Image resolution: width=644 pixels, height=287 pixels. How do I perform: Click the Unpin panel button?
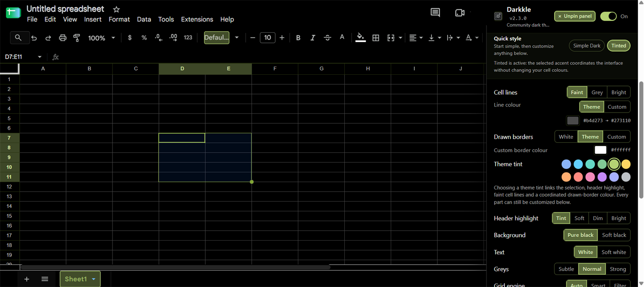[575, 16]
